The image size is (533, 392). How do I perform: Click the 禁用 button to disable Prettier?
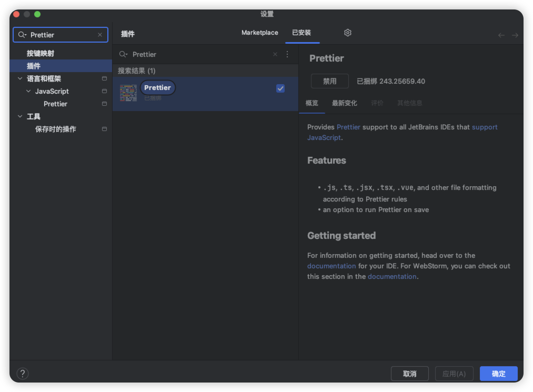330,81
